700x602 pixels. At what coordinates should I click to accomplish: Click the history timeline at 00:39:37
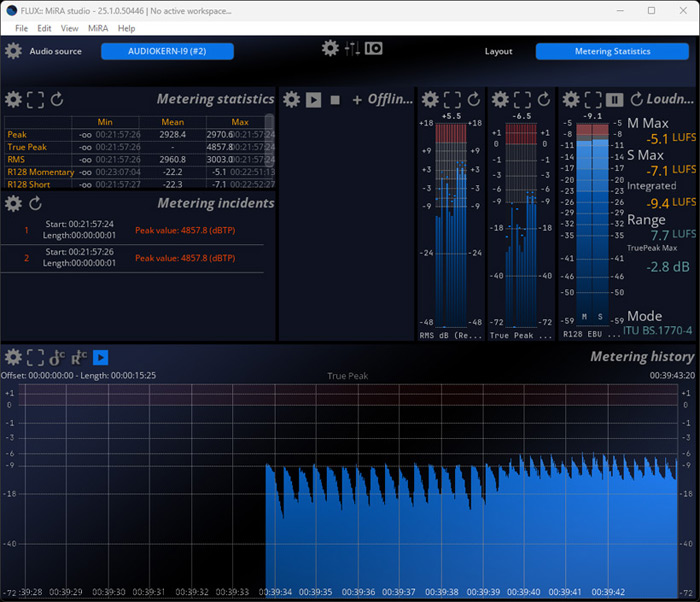click(x=399, y=592)
